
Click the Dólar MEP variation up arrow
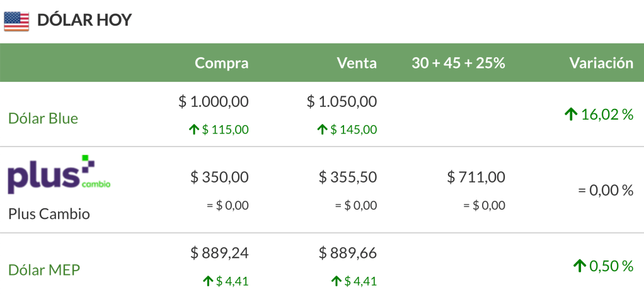580,267
